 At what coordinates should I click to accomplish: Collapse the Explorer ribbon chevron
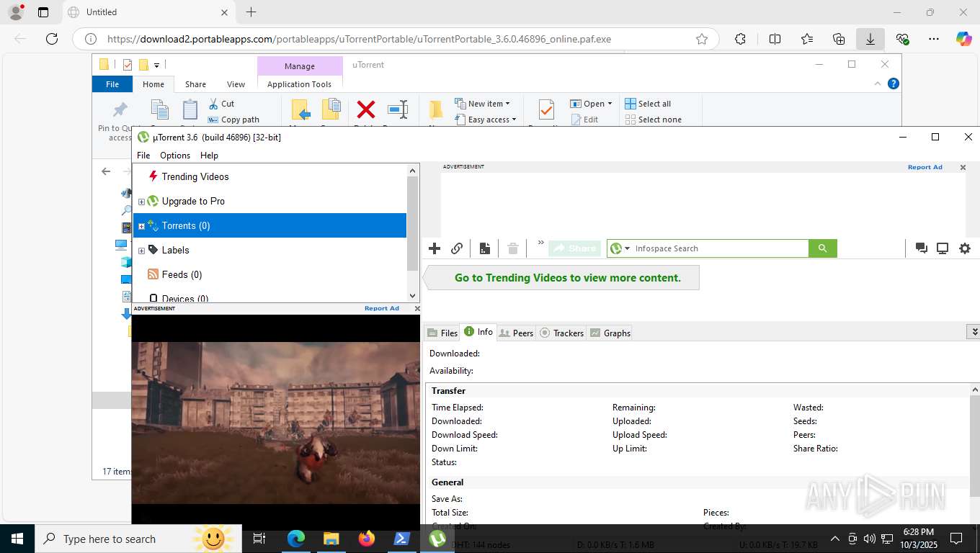[878, 84]
